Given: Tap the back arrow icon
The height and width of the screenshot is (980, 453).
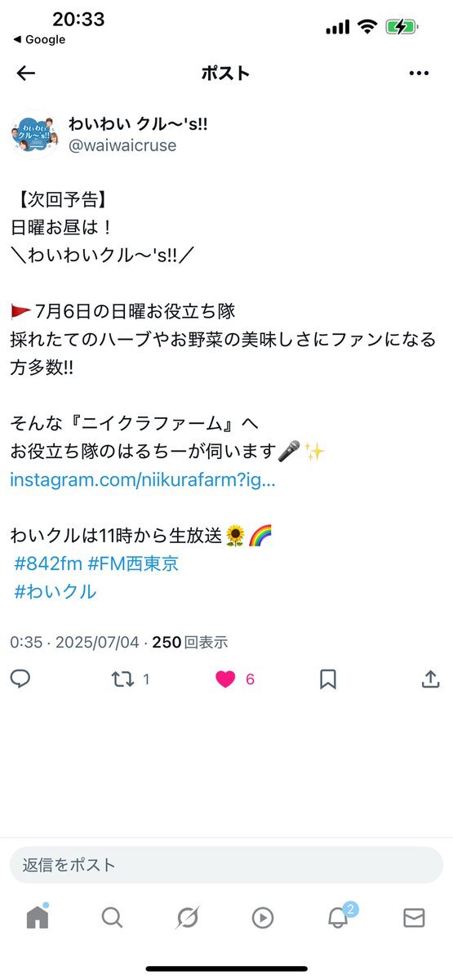Looking at the screenshot, I should [x=26, y=73].
